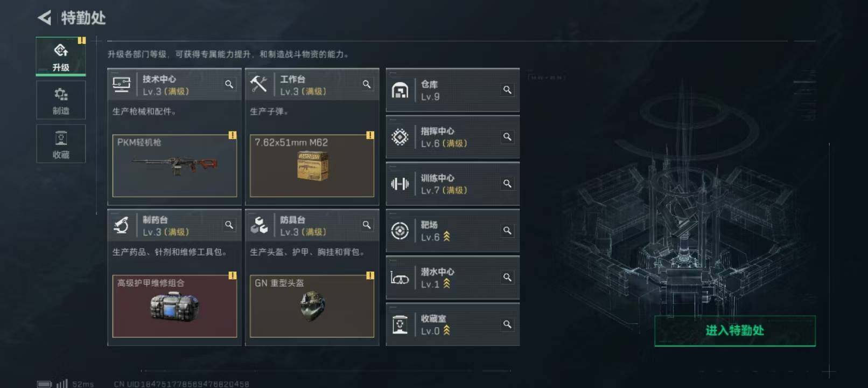View 制药台 details via magnifier icon
Image resolution: width=868 pixels, height=388 pixels.
click(x=229, y=225)
